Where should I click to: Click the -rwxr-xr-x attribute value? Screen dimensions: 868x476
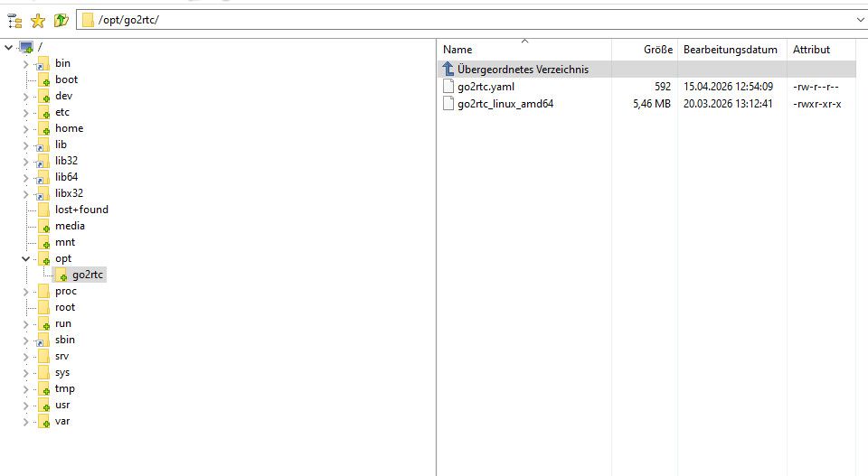[x=817, y=104]
